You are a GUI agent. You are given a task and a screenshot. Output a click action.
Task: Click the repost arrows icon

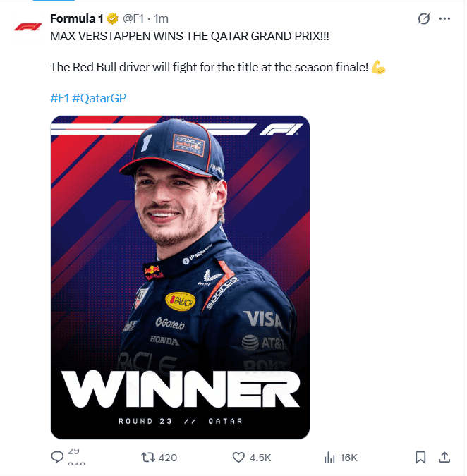pos(148,457)
